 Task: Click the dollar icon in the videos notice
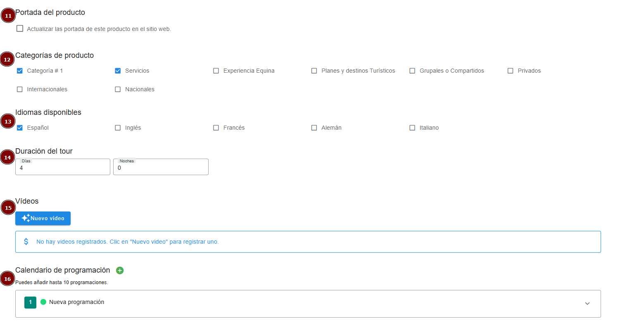26,242
